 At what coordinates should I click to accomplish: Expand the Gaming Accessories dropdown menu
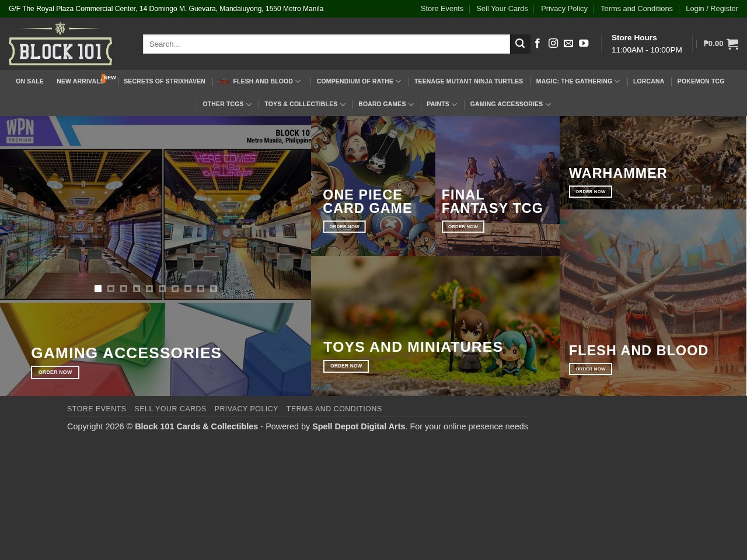[x=548, y=104]
